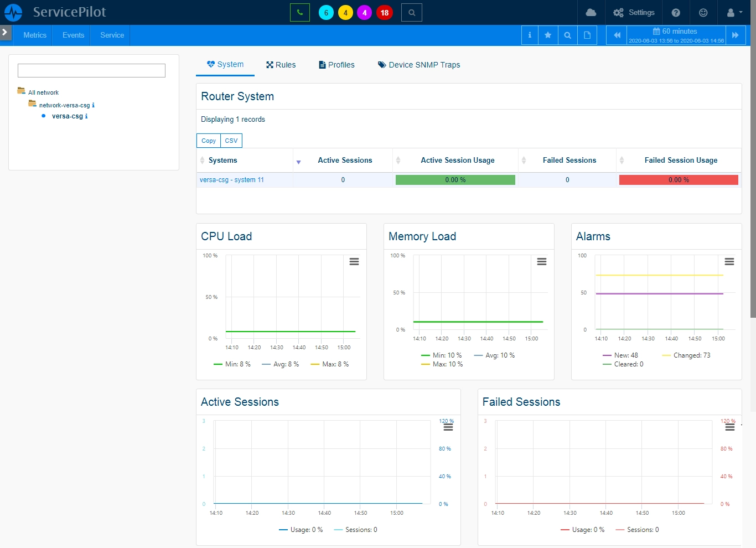This screenshot has width=756, height=548.
Task: Click the star favorites icon
Action: click(x=548, y=35)
